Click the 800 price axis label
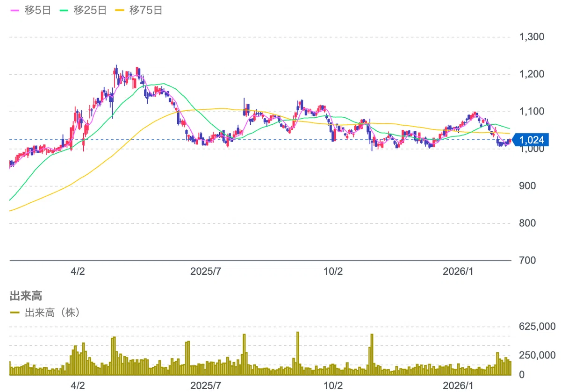Viewport: 561px width, 392px height. [x=527, y=223]
